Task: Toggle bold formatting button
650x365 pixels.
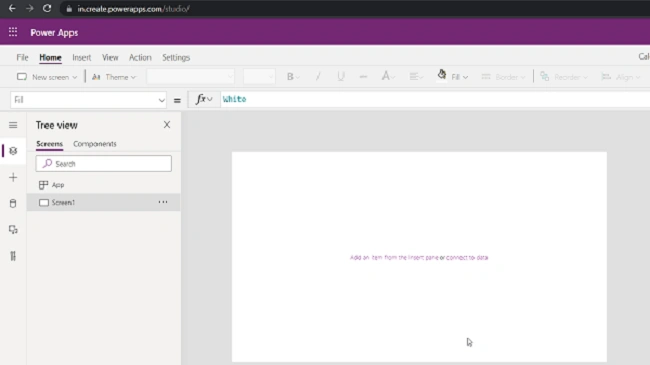Action: [x=290, y=77]
